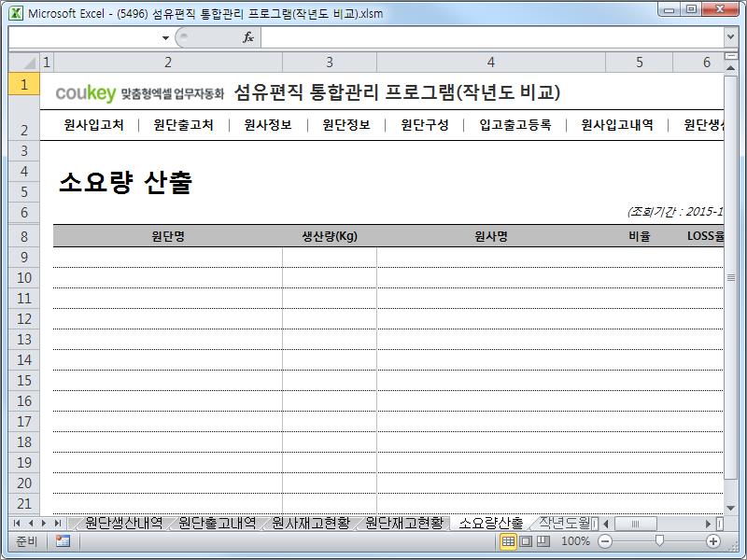Viewport: 747px width, 560px height.
Task: Switch to Normal view icon
Action: click(x=508, y=541)
